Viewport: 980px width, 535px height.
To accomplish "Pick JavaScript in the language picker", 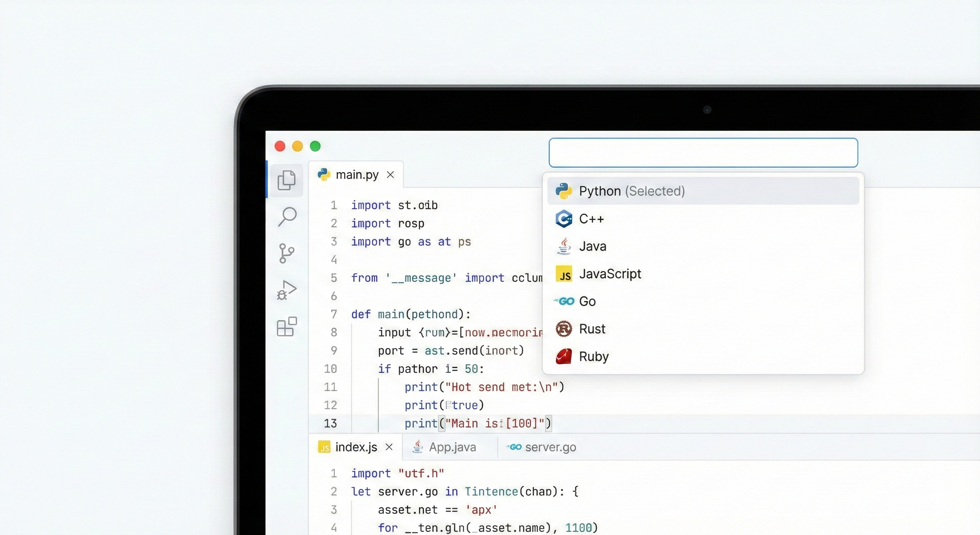I will click(x=610, y=274).
